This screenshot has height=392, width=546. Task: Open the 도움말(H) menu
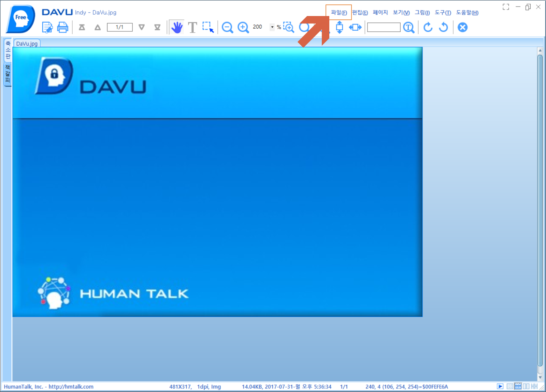pos(467,13)
